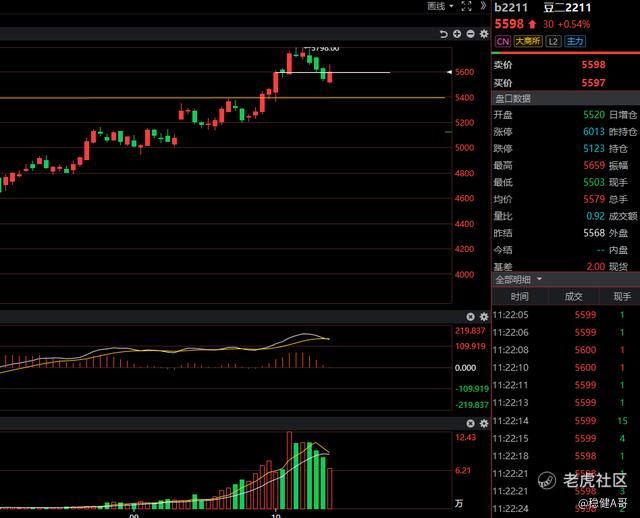The height and width of the screenshot is (518, 640).
Task: Click 最高 value 5659
Action: [x=593, y=165]
